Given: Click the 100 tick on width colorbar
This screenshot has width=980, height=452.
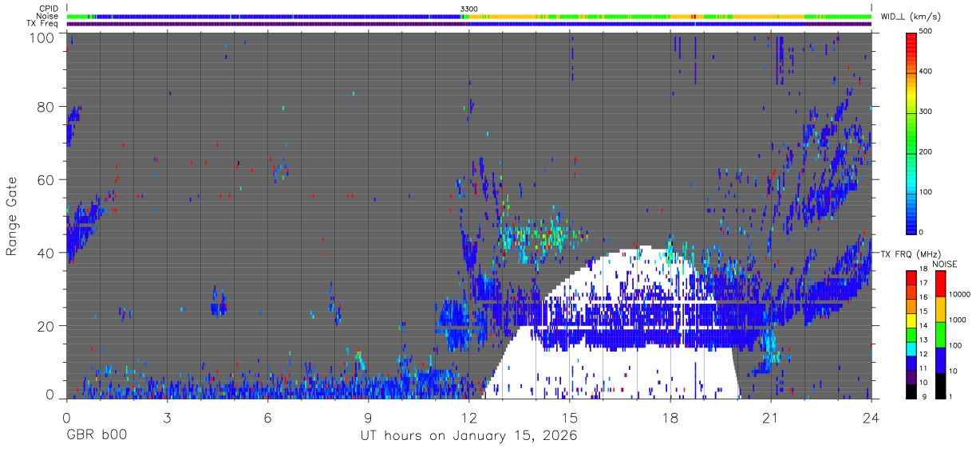Looking at the screenshot, I should (926, 192).
